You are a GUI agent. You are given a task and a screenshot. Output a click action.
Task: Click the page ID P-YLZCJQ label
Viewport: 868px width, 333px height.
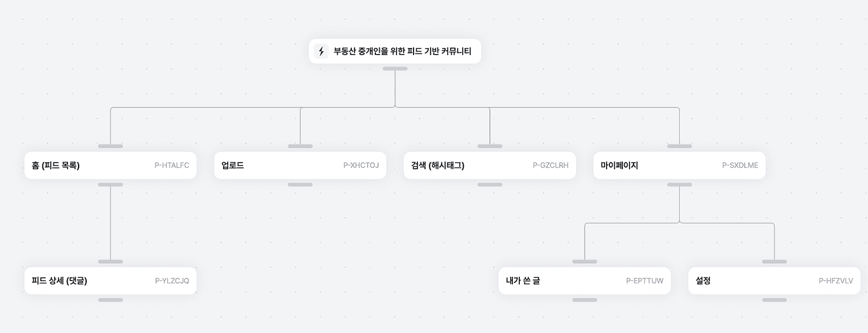172,281
